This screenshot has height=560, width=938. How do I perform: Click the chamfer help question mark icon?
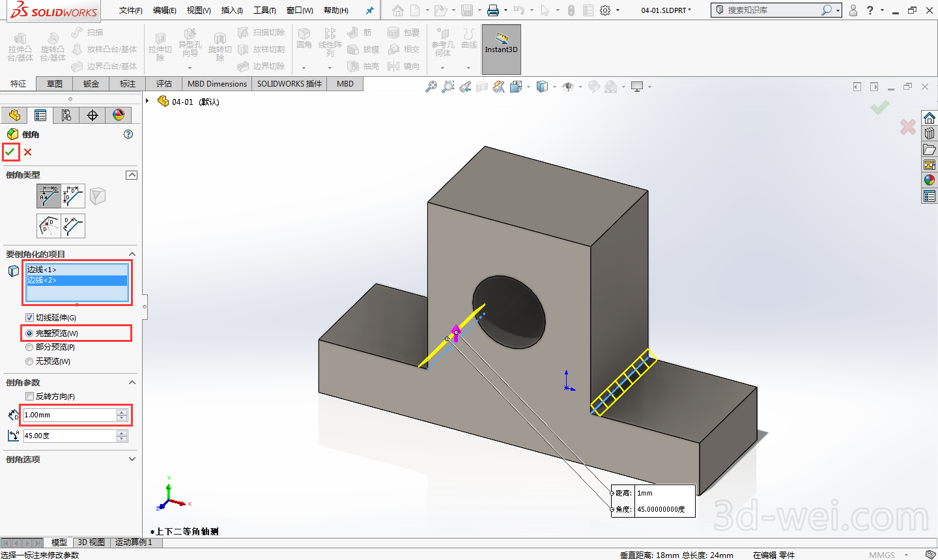click(128, 134)
